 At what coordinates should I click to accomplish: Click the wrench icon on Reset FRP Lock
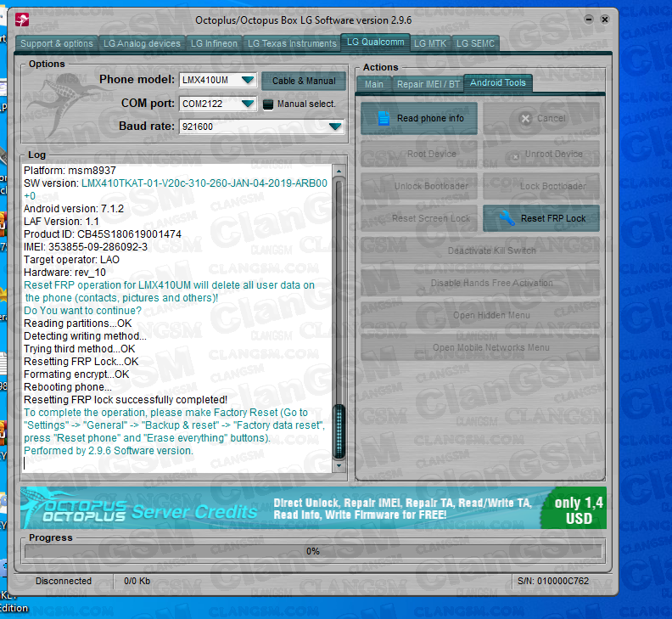(x=507, y=218)
